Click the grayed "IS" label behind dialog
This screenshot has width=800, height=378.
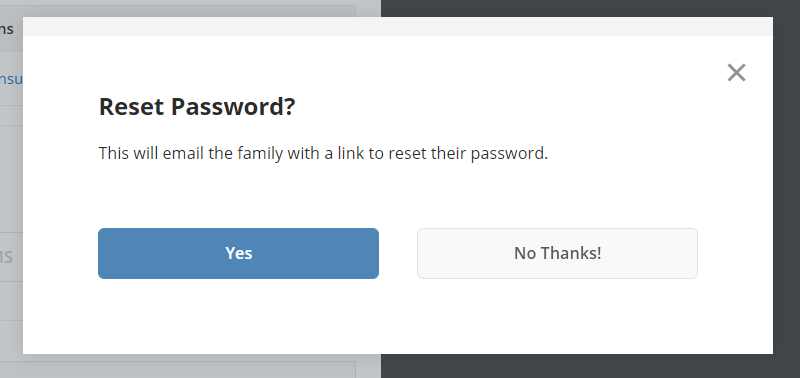[6, 257]
